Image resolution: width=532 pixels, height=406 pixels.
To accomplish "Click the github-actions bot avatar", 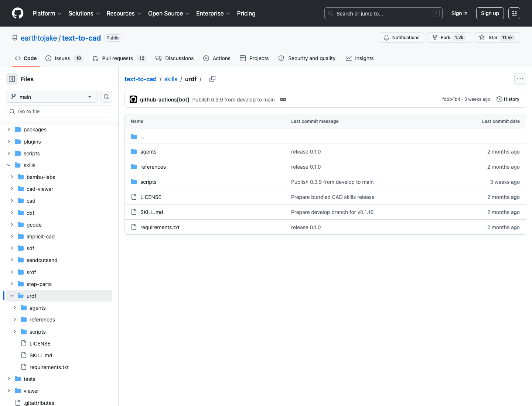I will pos(133,100).
